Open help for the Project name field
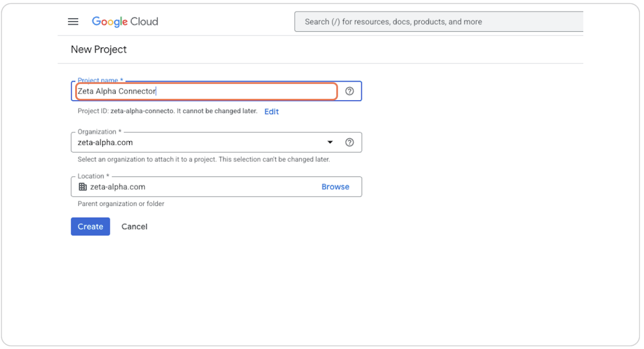 point(349,91)
